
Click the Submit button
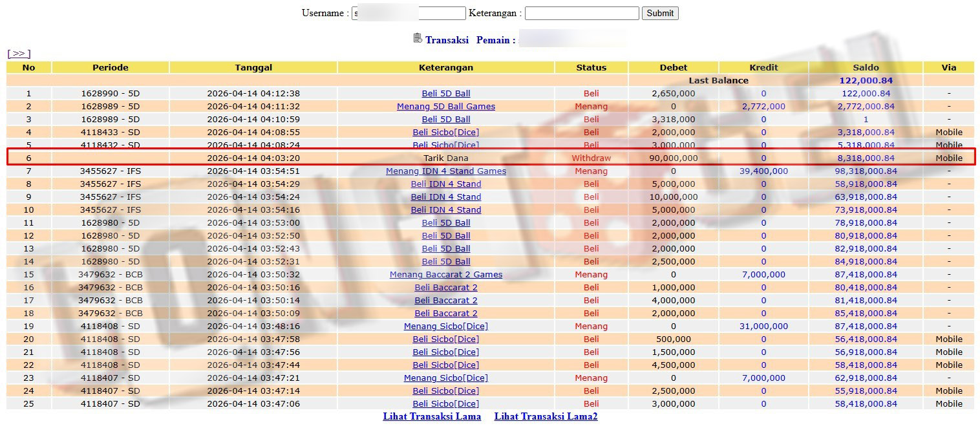pos(659,13)
